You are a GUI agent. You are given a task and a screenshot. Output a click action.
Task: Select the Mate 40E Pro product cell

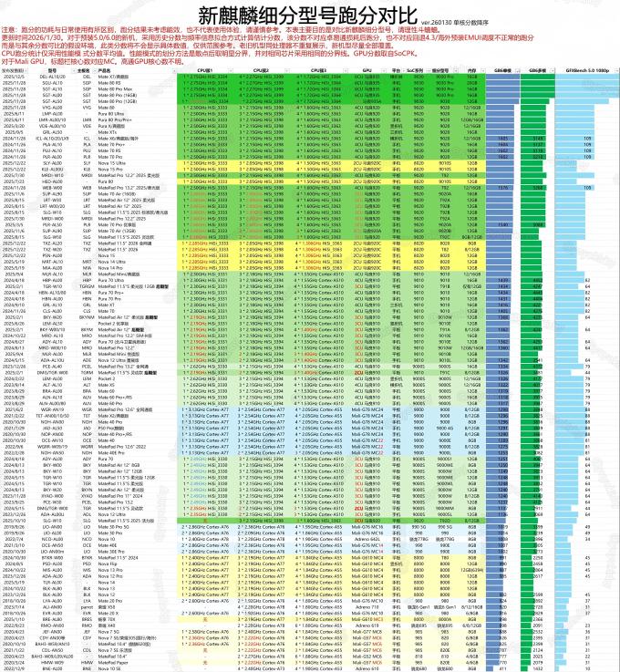tap(111, 452)
